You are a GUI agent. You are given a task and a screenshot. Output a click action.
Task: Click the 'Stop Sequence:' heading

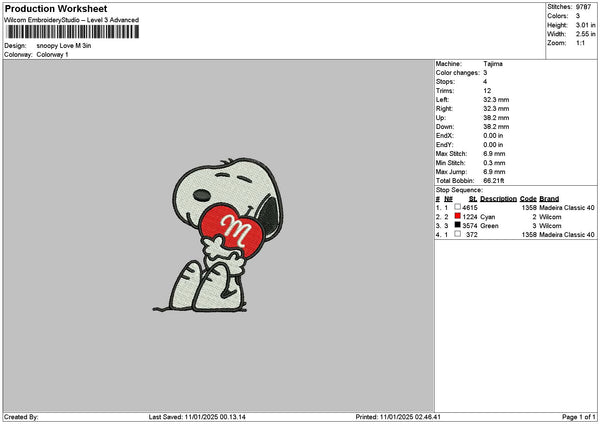tap(459, 190)
